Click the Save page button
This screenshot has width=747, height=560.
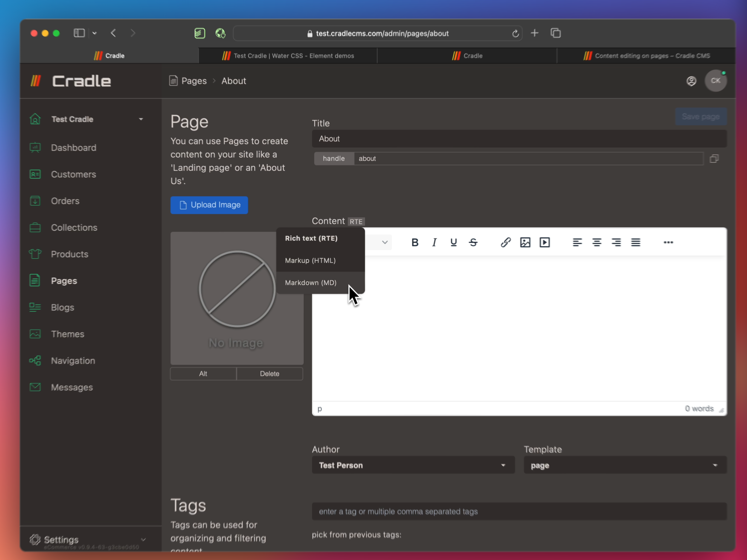701,117
